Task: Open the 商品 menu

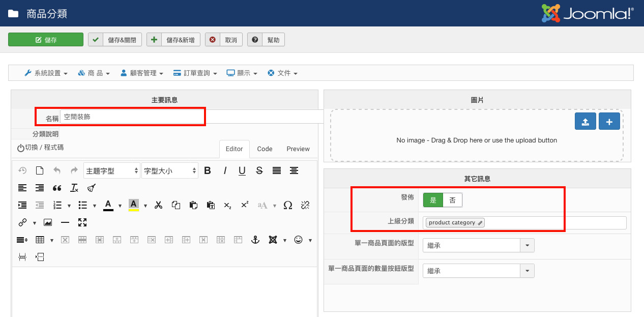Action: pos(94,72)
